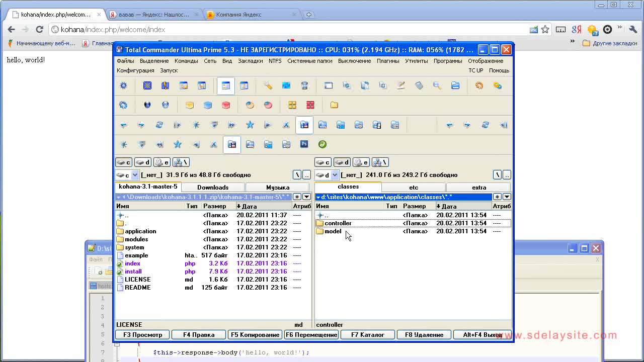Open left panel directory history arrow
This screenshot has height=362, width=644.
point(307,197)
